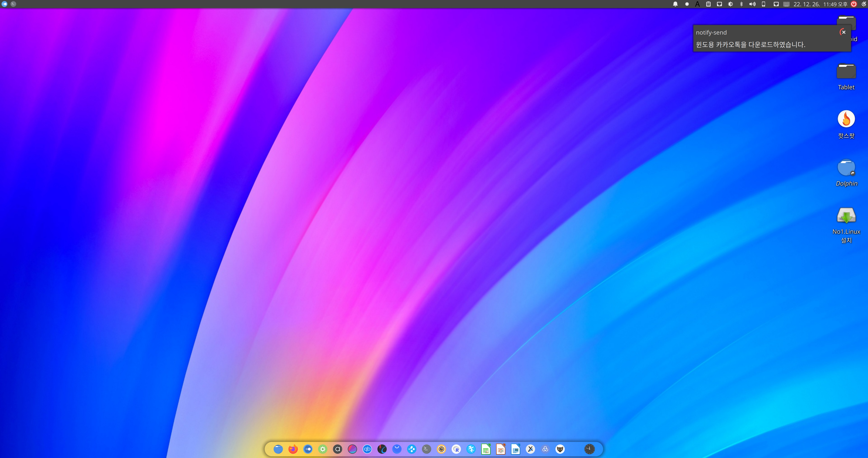
Task: Click the grey keyboard tray icon
Action: (x=786, y=4)
